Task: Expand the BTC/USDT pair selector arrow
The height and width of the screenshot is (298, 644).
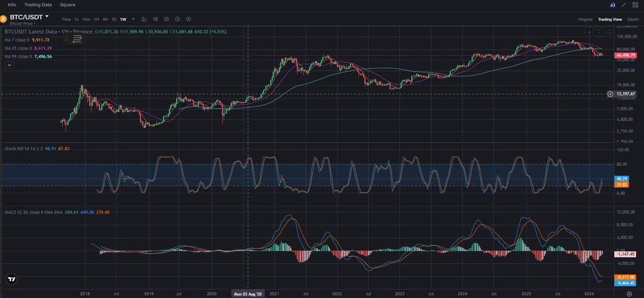Action: (47, 17)
